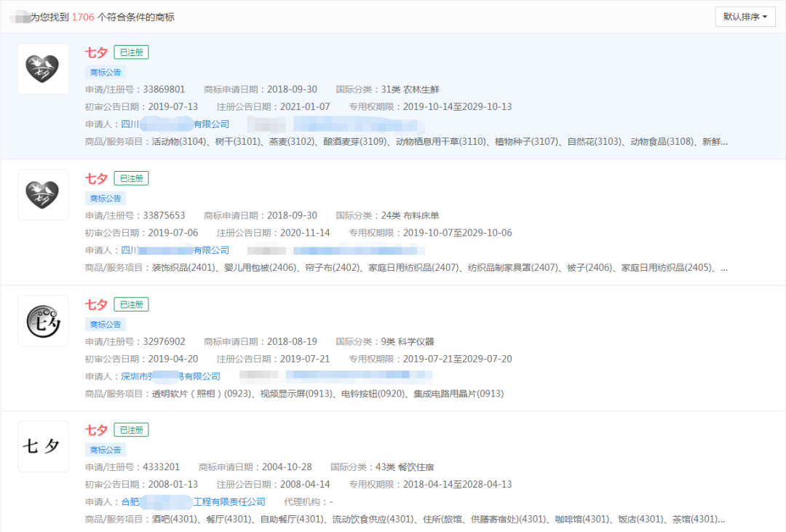Open 七夕 title of trademark 33869801
This screenshot has height=532, width=786.
(96, 52)
